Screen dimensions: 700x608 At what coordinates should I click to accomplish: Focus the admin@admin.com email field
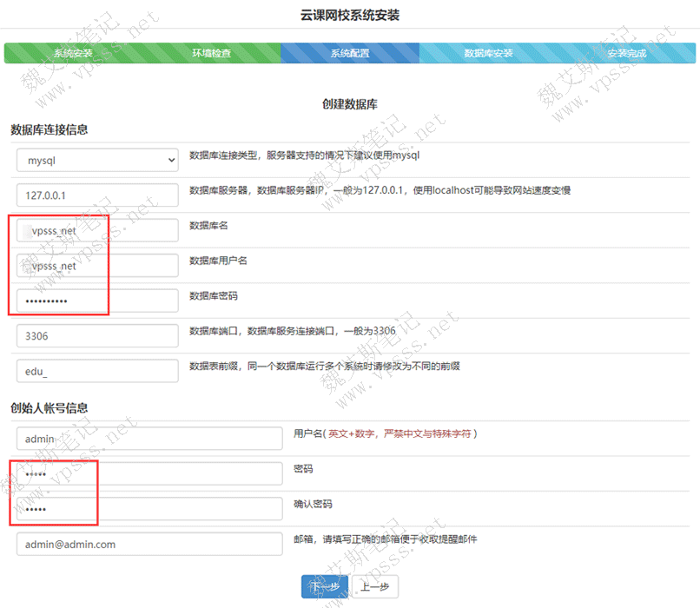149,545
